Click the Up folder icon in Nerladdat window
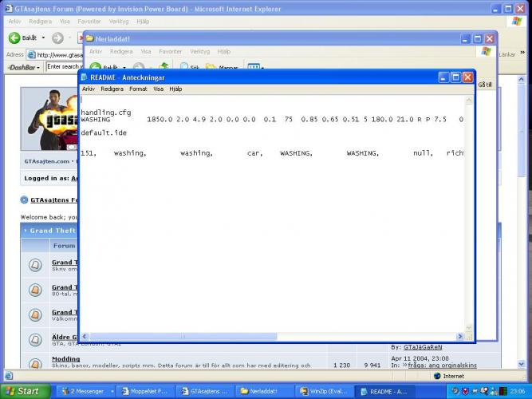This screenshot has width=532, height=399. tap(164, 68)
